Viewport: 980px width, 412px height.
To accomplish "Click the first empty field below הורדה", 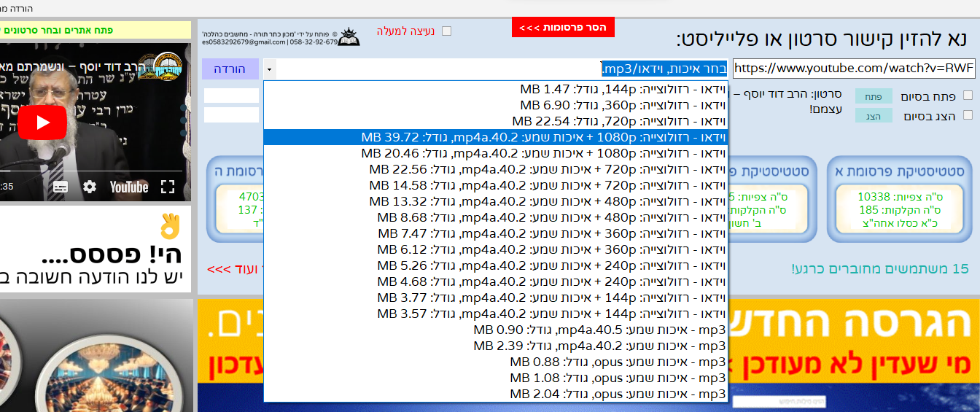I will 231,96.
